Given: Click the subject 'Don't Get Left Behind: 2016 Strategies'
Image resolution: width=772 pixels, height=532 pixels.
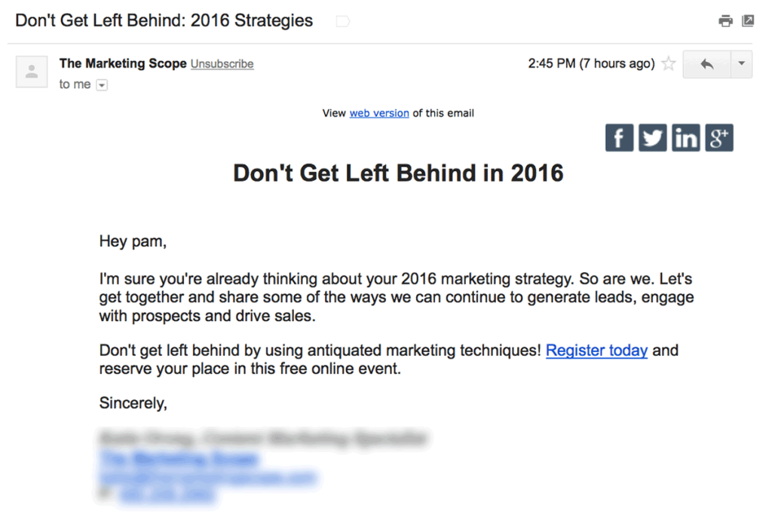Looking at the screenshot, I should tap(163, 20).
